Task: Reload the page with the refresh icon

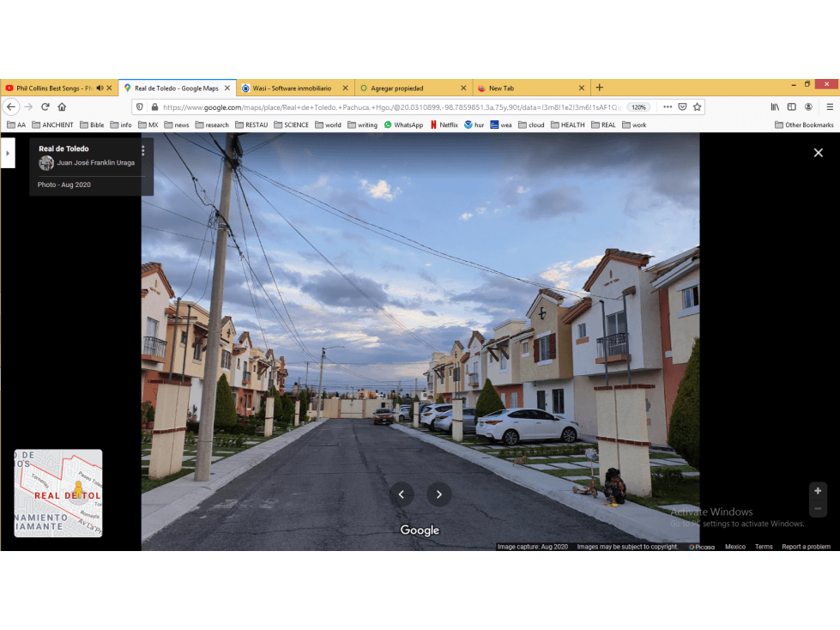Action: pos(45,107)
